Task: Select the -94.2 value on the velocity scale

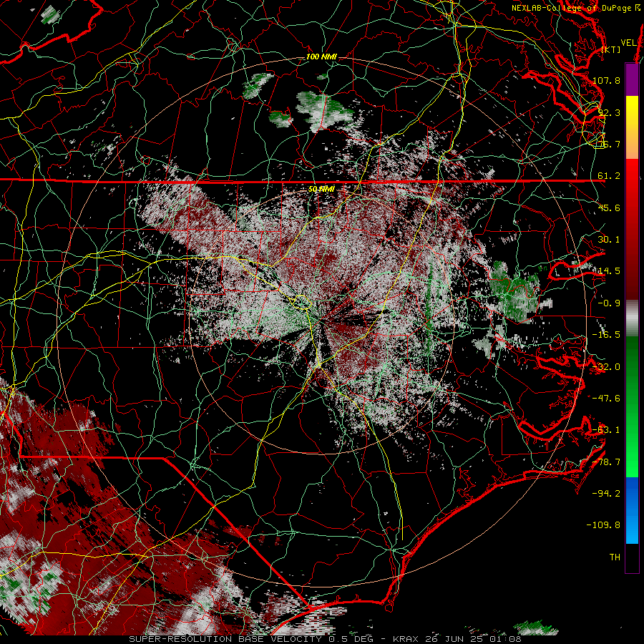Action: coord(606,493)
